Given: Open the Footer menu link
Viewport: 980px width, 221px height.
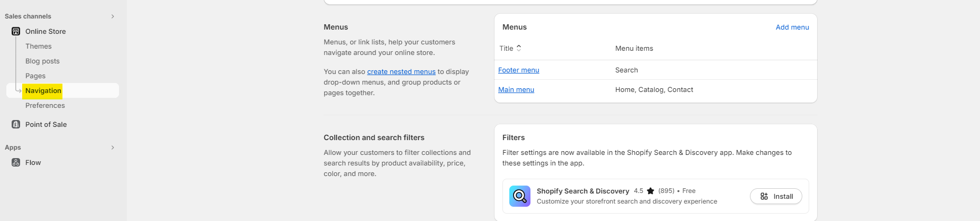Looking at the screenshot, I should click(x=518, y=70).
